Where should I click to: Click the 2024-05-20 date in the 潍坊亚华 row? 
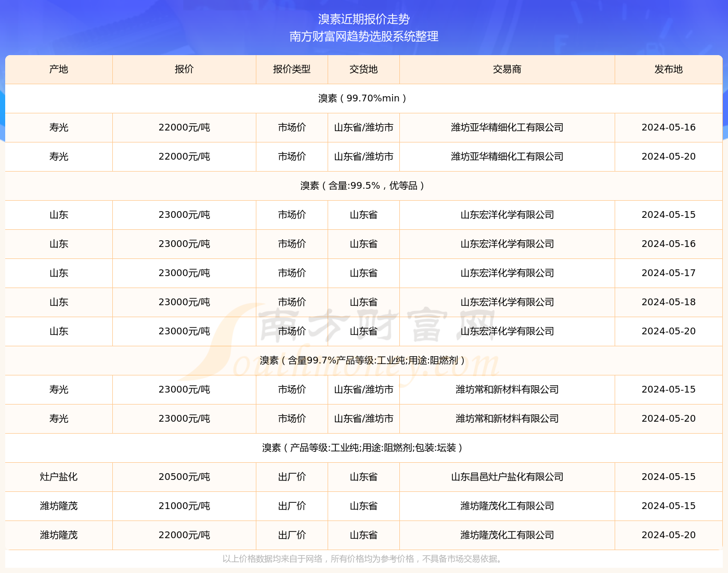[669, 157]
